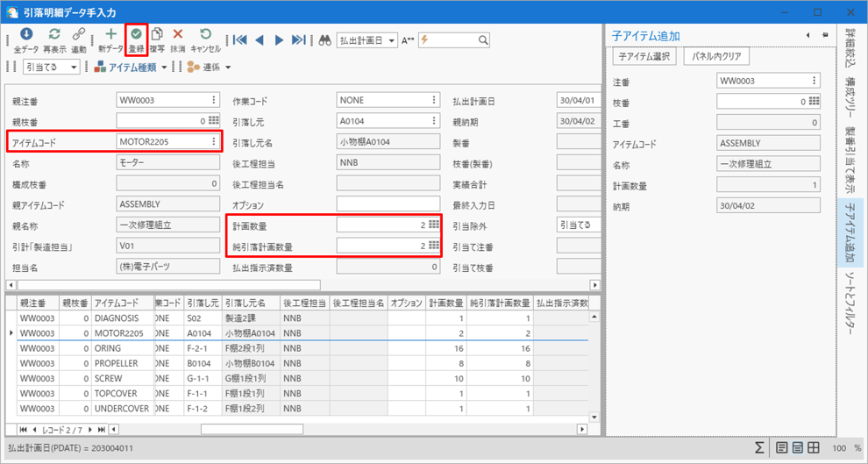Image resolution: width=868 pixels, height=464 pixels.
Task: Click the 再表示 refresh icon
Action: [54, 35]
